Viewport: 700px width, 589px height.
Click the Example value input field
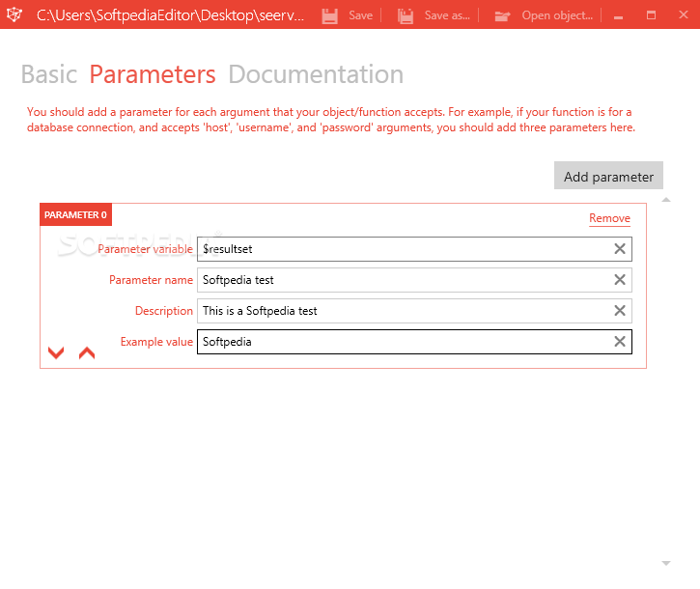point(414,342)
